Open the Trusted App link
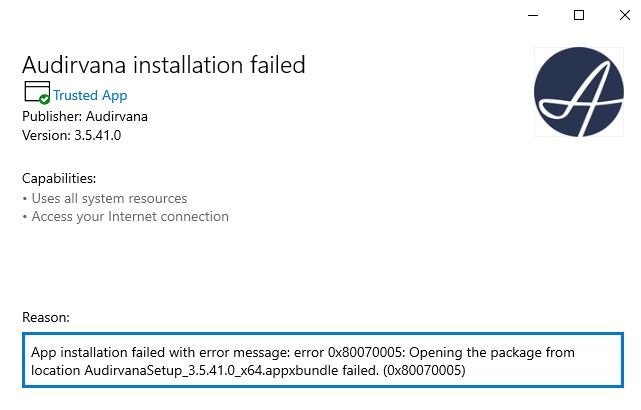The height and width of the screenshot is (410, 641). pos(90,95)
